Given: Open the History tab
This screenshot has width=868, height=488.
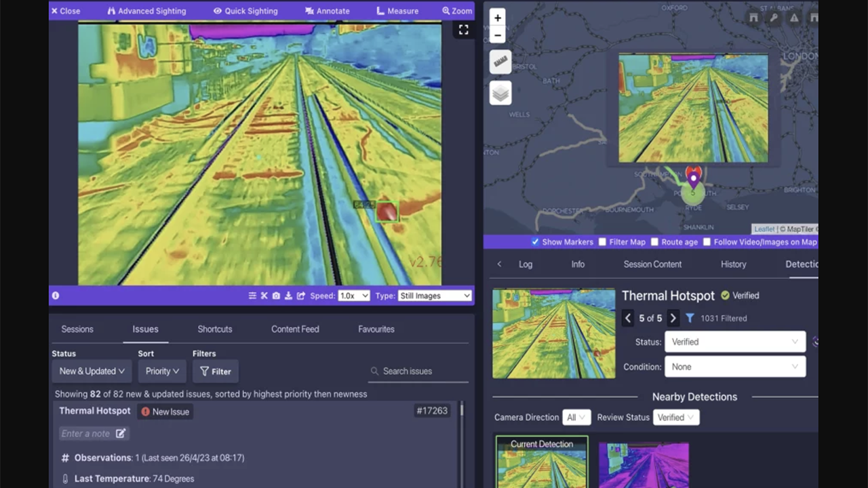Looking at the screenshot, I should (x=733, y=264).
